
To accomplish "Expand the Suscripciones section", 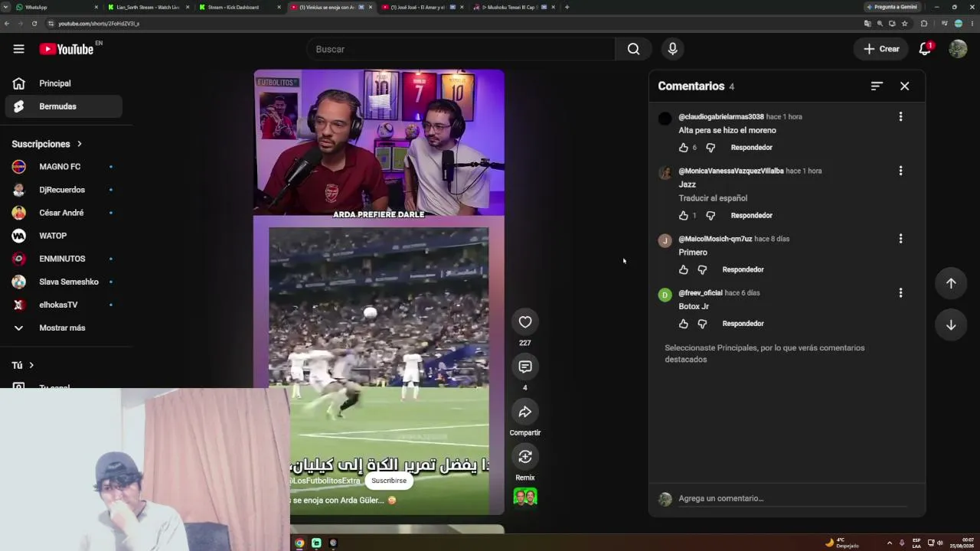I will 47,144.
